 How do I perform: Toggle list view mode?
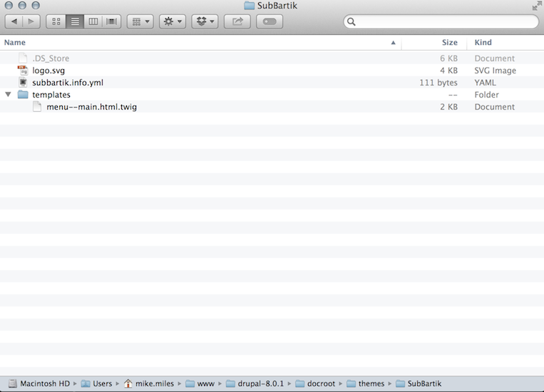(75, 22)
